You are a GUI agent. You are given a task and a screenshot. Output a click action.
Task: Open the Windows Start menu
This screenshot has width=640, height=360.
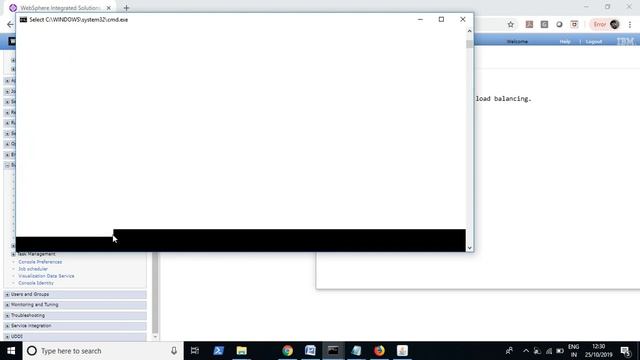(11, 351)
